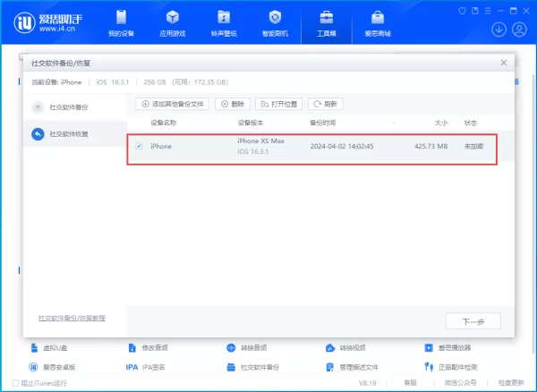
Task: Sort by the 设备名称 column header
Action: pos(164,123)
